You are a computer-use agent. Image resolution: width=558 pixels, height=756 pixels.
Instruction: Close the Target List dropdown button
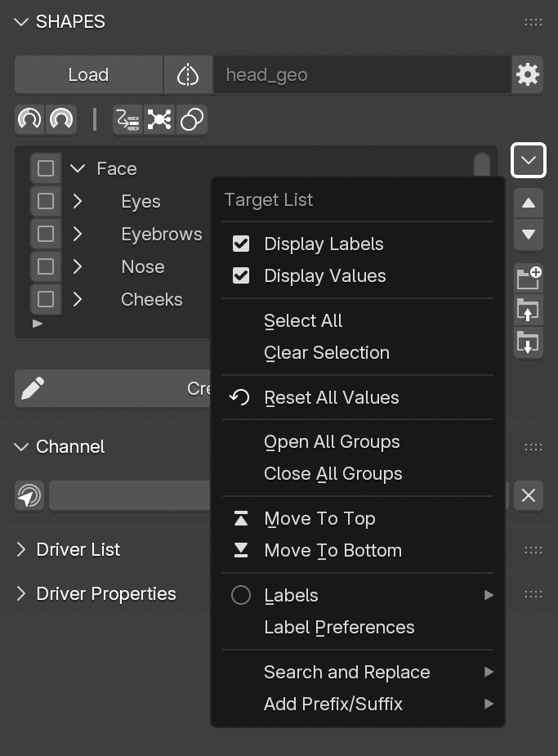[x=529, y=160]
